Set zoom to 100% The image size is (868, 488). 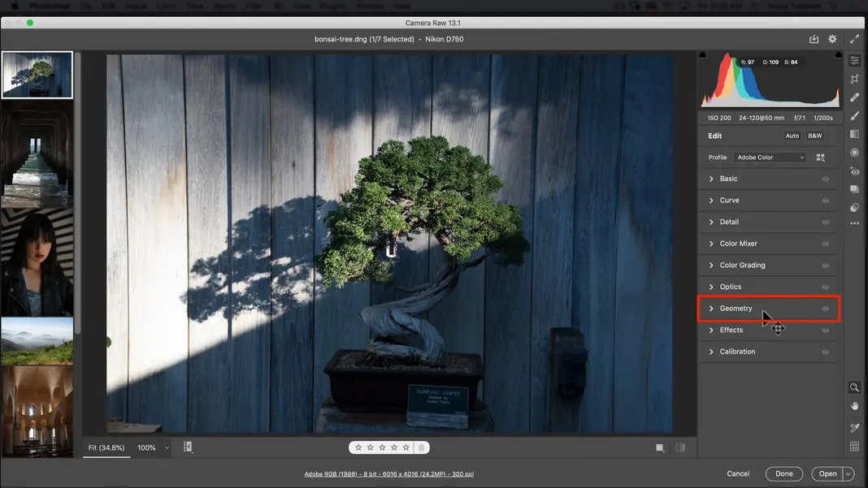146,447
